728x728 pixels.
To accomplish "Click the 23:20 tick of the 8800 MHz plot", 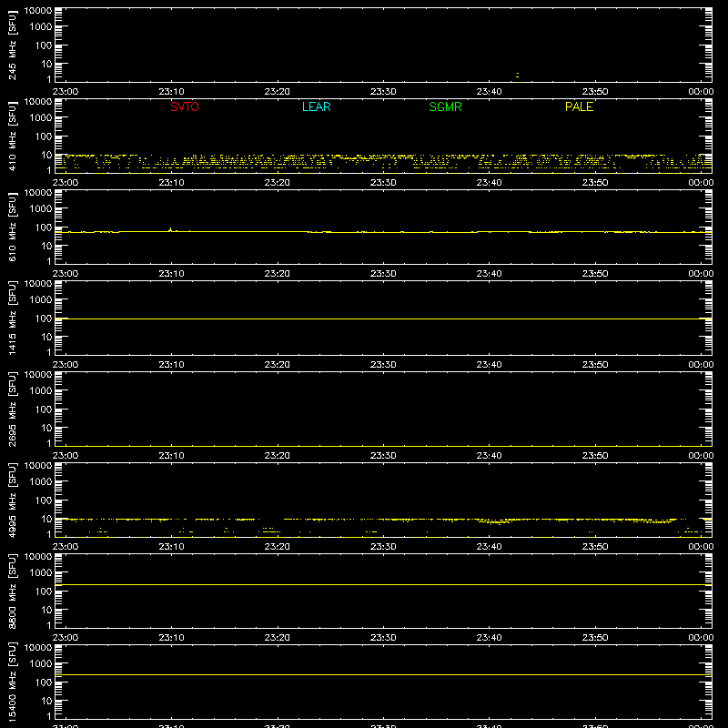I will coord(278,638).
